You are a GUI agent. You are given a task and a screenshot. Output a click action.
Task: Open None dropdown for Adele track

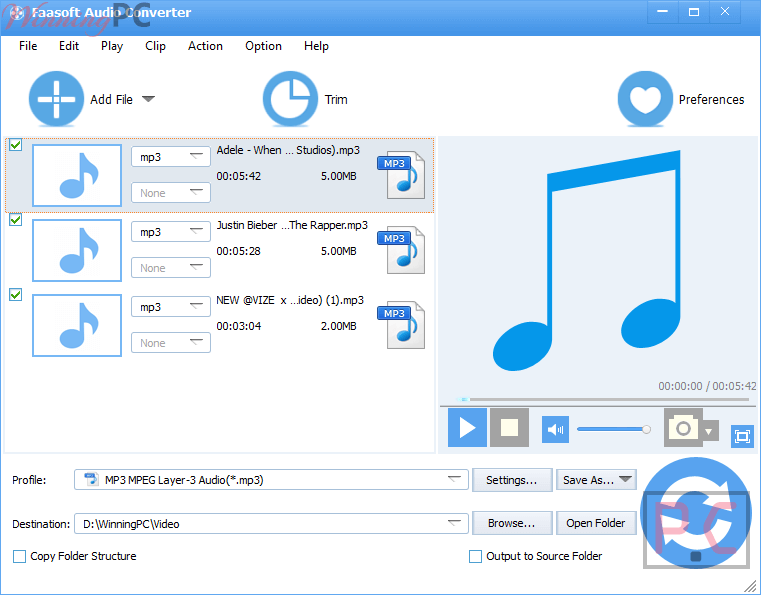click(x=171, y=193)
